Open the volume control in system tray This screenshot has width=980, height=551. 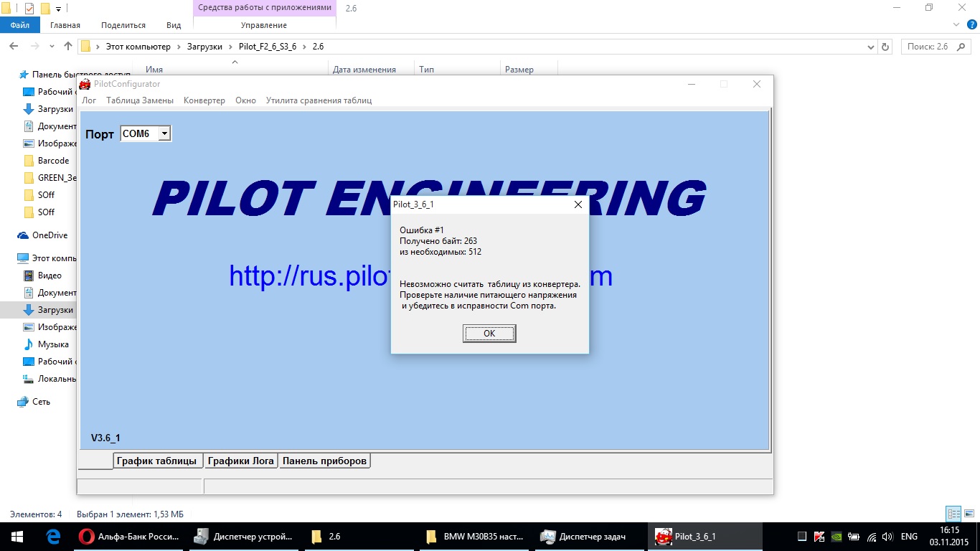click(x=888, y=537)
